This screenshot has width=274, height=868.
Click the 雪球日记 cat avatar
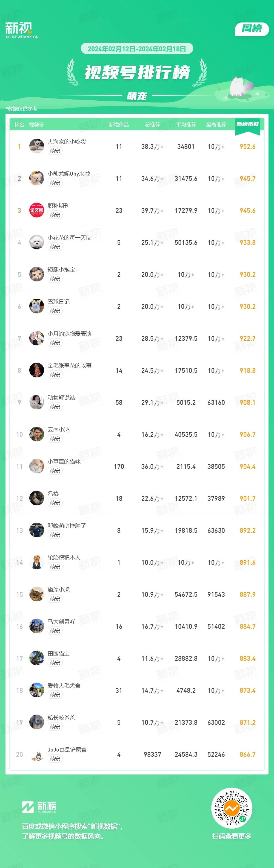(36, 306)
